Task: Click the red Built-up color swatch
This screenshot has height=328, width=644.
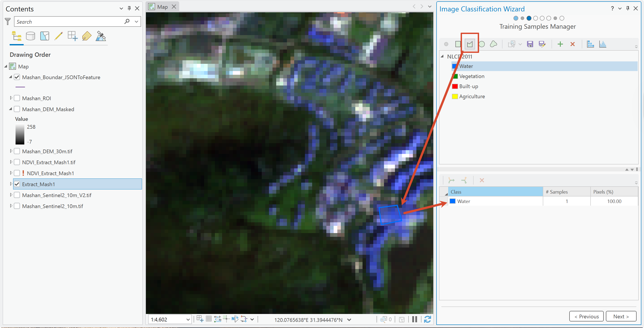Action: pyautogui.click(x=455, y=86)
